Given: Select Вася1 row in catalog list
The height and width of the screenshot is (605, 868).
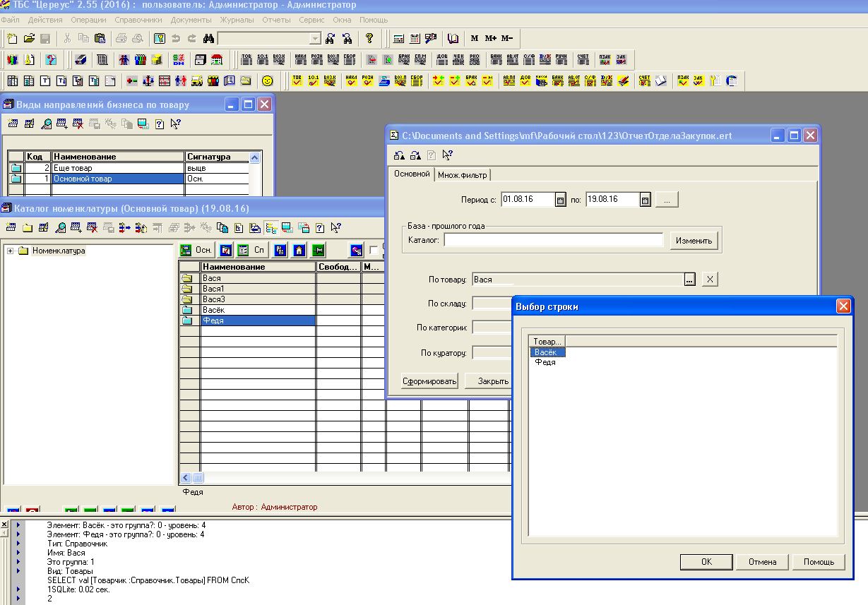Looking at the screenshot, I should point(258,289).
